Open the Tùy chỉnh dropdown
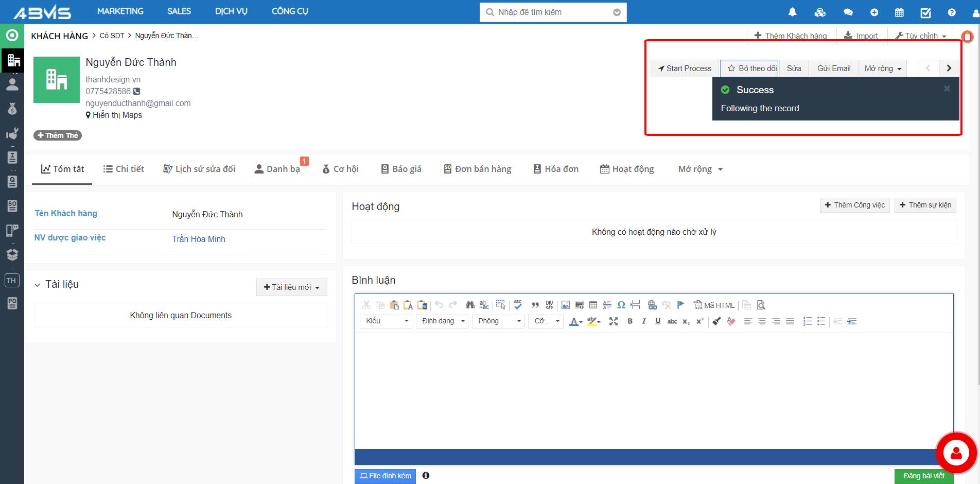 point(920,36)
